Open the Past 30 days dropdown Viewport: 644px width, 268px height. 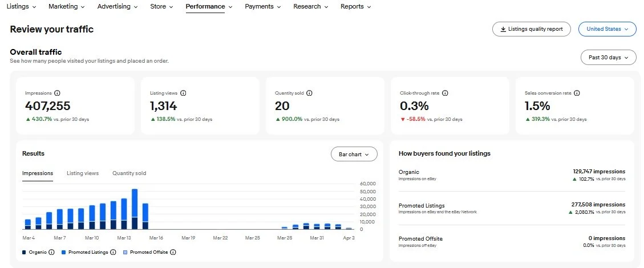click(608, 58)
